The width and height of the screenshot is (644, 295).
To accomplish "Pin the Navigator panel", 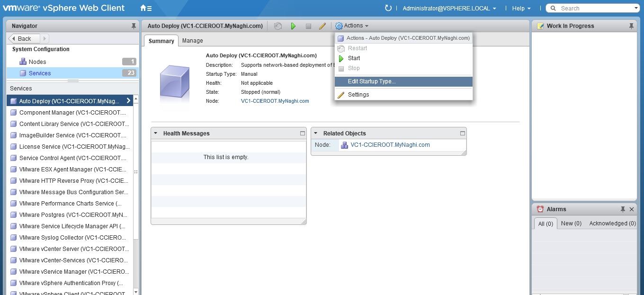I will tap(134, 26).
